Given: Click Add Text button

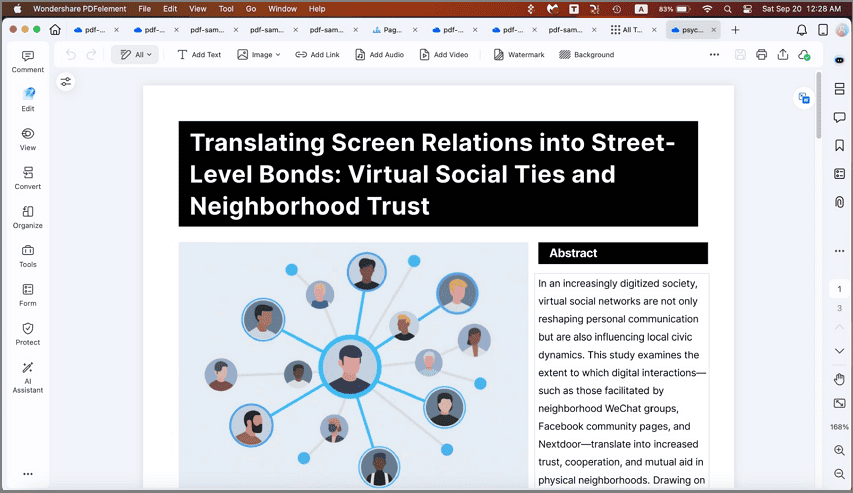Looking at the screenshot, I should click(199, 54).
